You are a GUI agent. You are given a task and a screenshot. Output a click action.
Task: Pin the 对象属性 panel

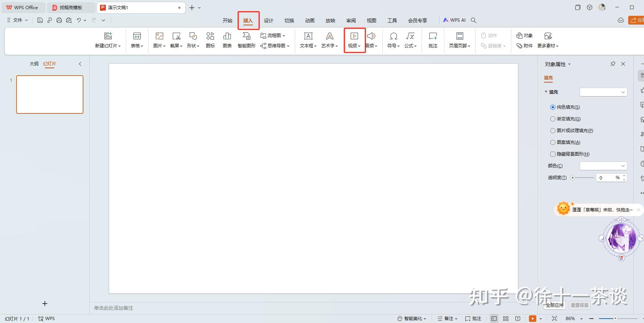(613, 64)
